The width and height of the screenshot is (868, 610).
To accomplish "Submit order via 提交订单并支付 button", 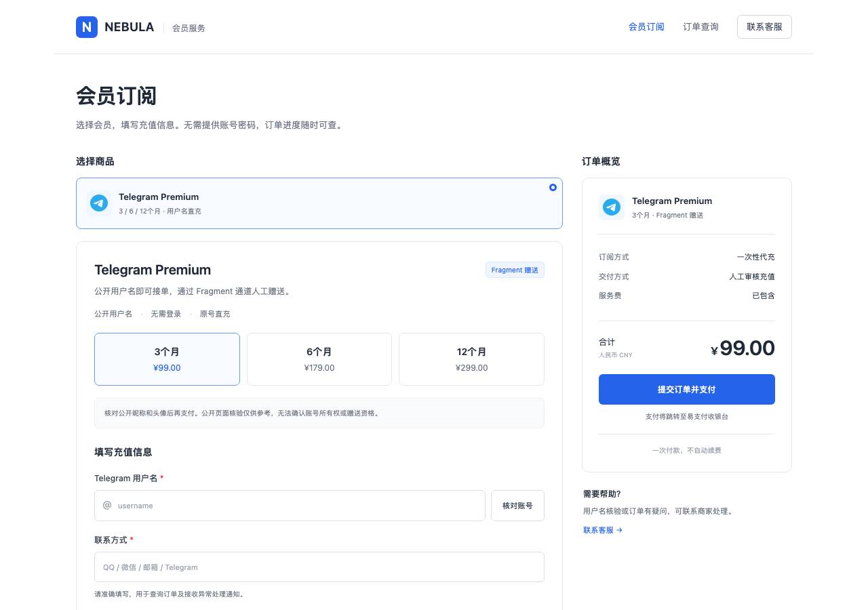I will [x=687, y=390].
